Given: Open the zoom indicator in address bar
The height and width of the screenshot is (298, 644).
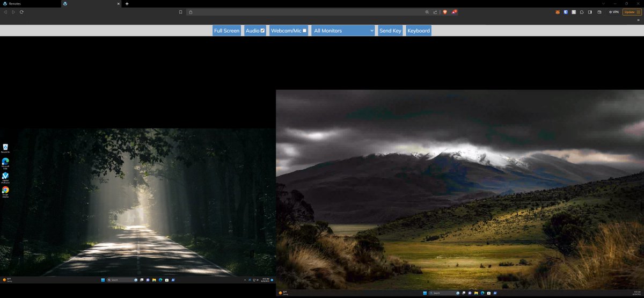Looking at the screenshot, I should 427,12.
